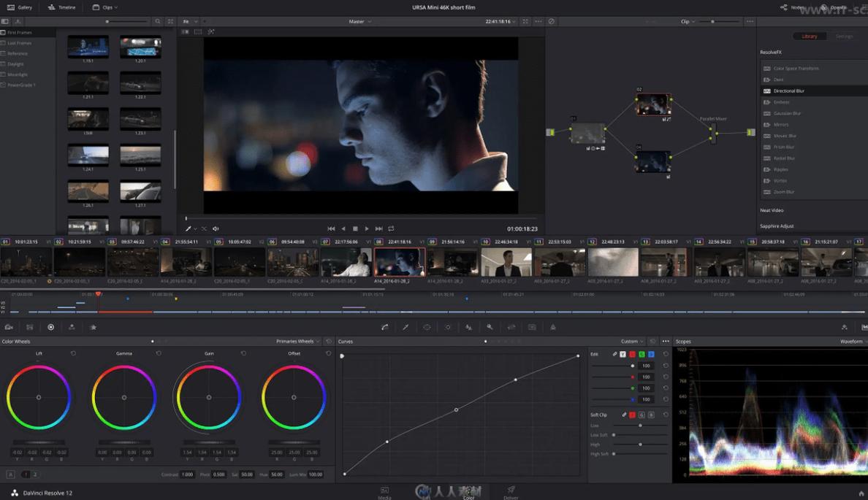The image size is (868, 500).
Task: Reset the Offset color wheel
Action: point(328,353)
